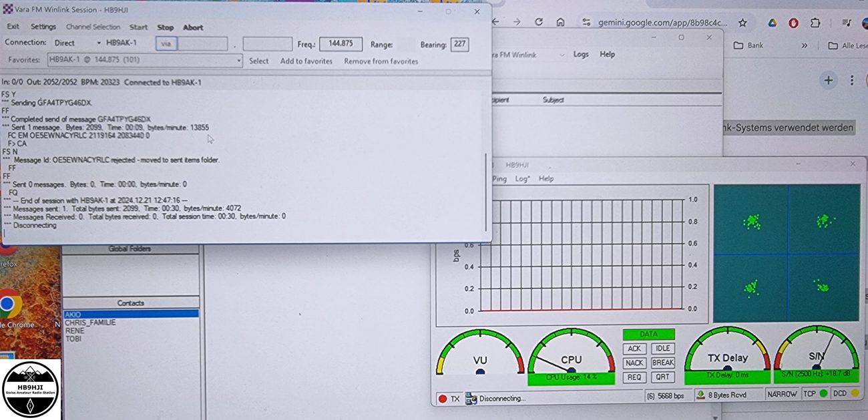Open the Chrome extensions puzzle icon
868x420 pixels.
[815, 23]
